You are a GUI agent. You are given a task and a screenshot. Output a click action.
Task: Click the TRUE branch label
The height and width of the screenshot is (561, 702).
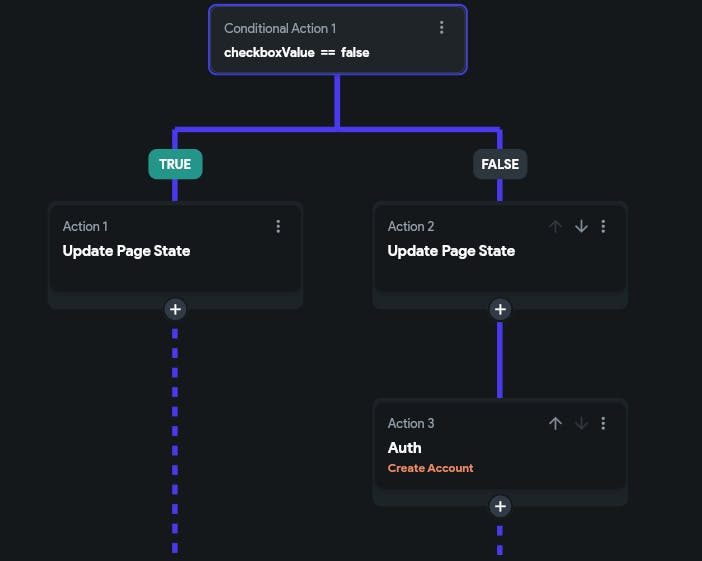[175, 164]
